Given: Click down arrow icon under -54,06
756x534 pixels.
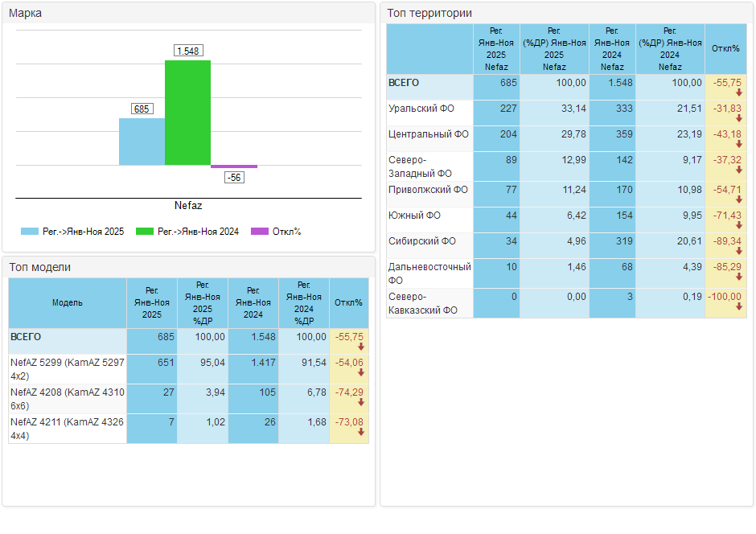Looking at the screenshot, I should coord(361,372).
